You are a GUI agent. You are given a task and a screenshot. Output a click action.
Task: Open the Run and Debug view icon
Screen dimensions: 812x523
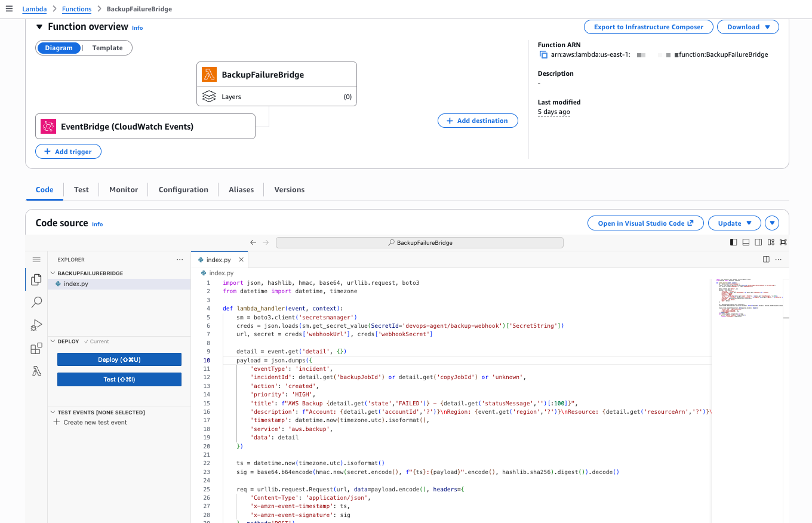(36, 325)
